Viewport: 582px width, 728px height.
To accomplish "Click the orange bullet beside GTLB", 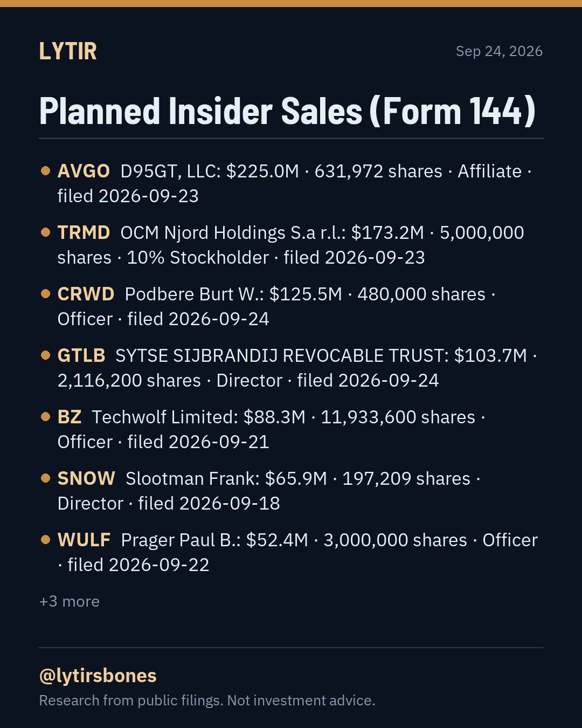I will (45, 355).
